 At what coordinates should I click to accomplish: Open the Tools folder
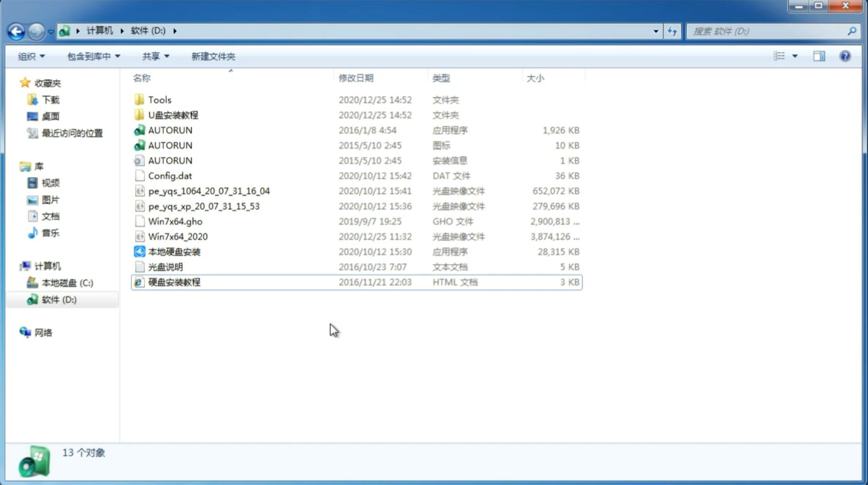click(159, 99)
